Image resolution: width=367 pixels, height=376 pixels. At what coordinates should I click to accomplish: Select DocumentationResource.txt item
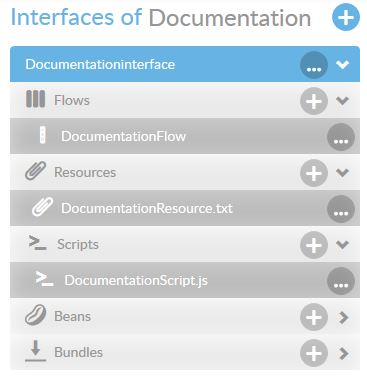coord(185,208)
